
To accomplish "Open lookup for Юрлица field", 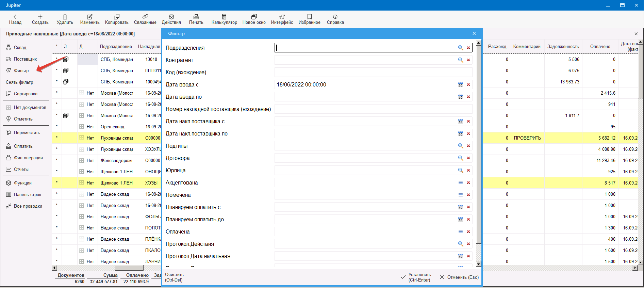I will click(x=461, y=170).
